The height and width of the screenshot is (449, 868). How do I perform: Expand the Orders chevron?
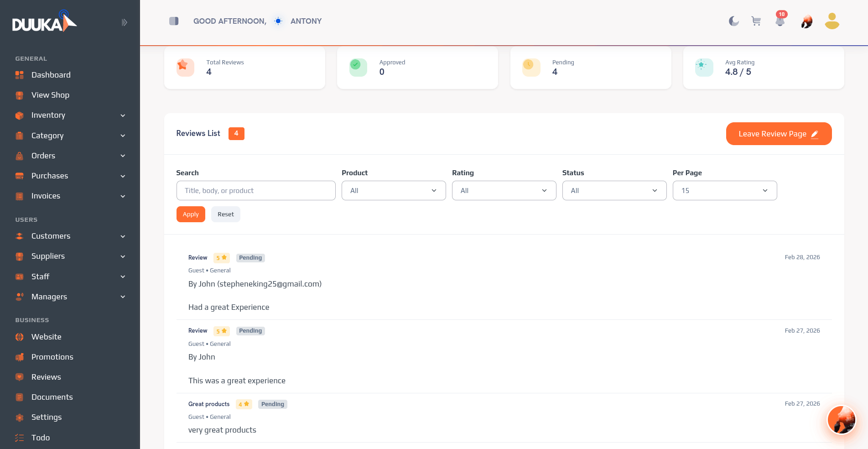click(x=123, y=156)
